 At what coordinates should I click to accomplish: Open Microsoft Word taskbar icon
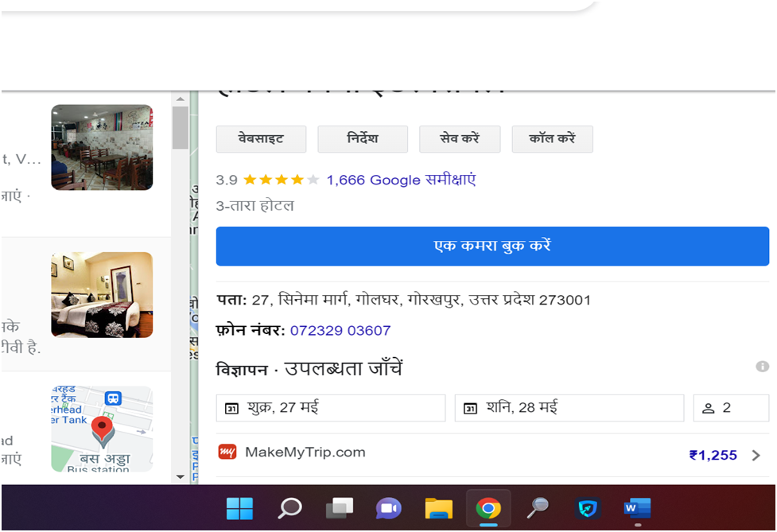click(637, 509)
